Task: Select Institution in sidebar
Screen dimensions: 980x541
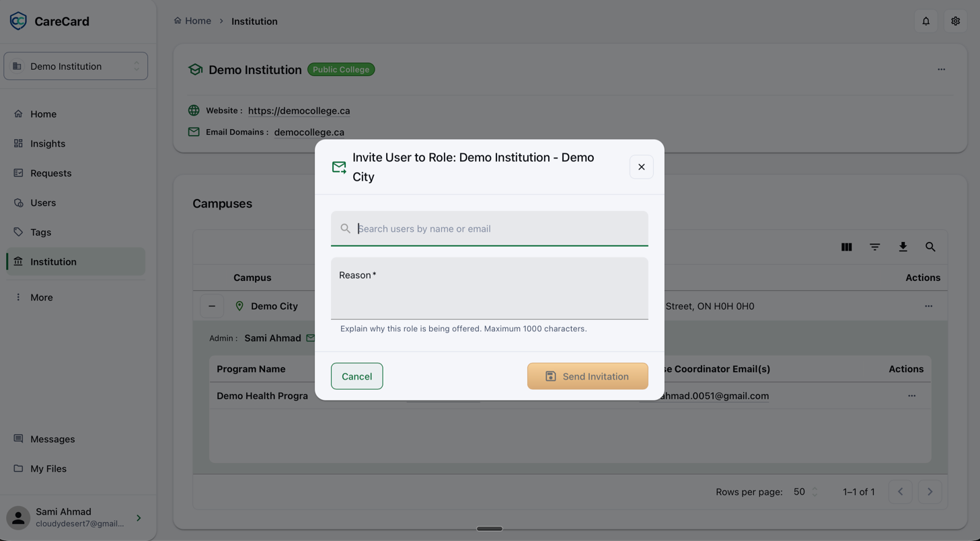Action: pos(76,261)
